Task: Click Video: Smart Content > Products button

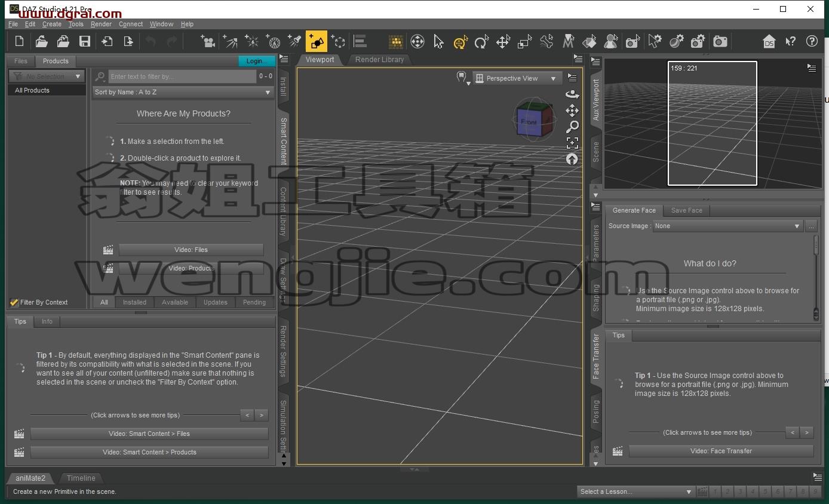Action: (x=149, y=452)
